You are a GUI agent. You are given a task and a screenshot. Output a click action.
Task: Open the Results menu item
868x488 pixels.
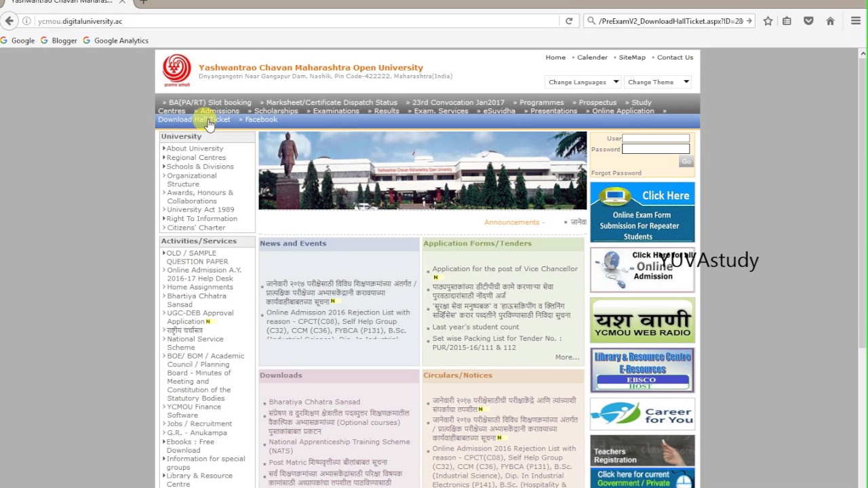click(x=387, y=111)
